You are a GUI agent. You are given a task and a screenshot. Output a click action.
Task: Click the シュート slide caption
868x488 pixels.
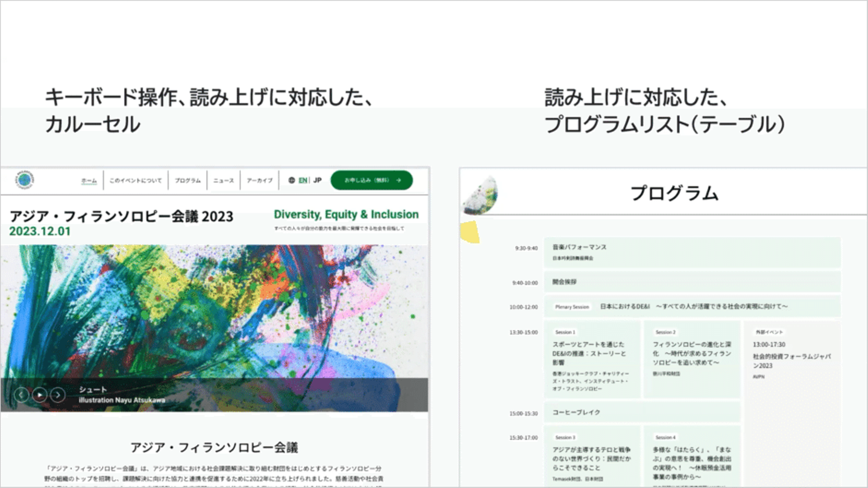pyautogui.click(x=93, y=390)
